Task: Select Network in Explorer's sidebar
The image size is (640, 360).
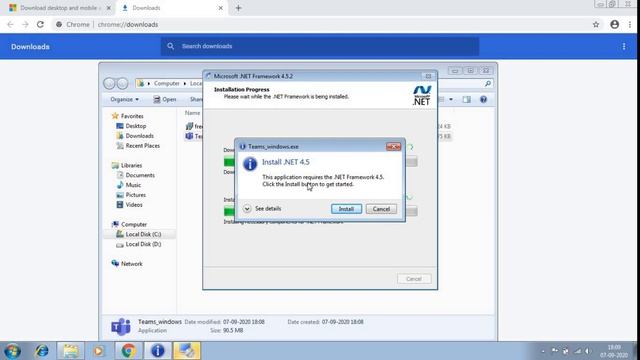Action: [127, 264]
